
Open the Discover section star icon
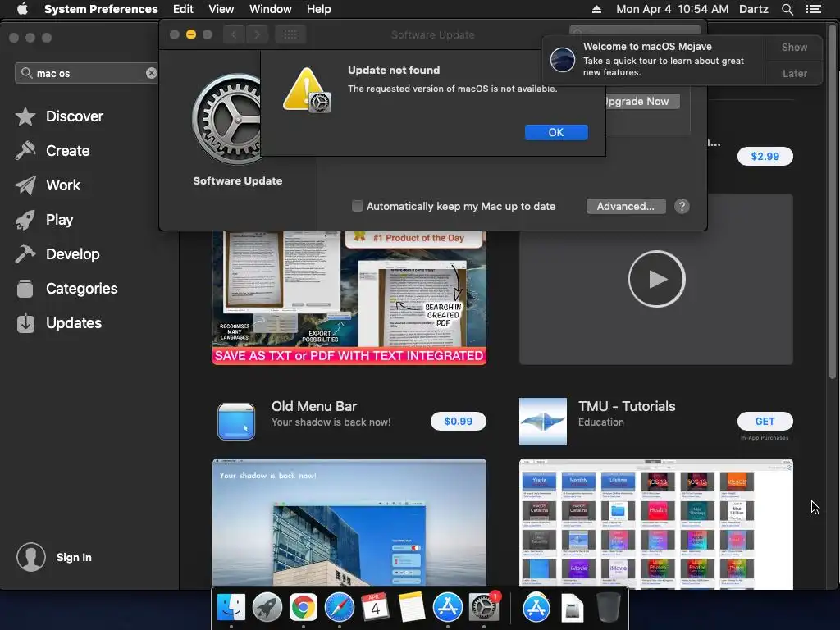[25, 116]
